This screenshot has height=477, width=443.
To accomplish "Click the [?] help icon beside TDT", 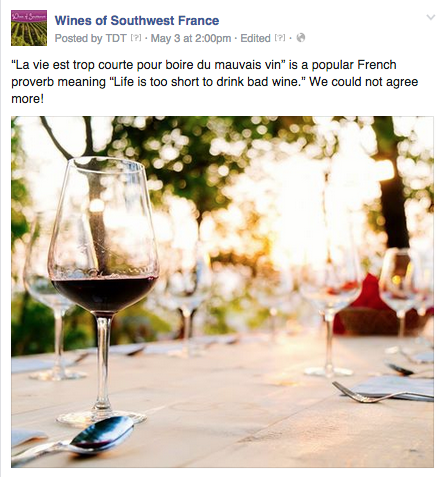I will tap(136, 38).
